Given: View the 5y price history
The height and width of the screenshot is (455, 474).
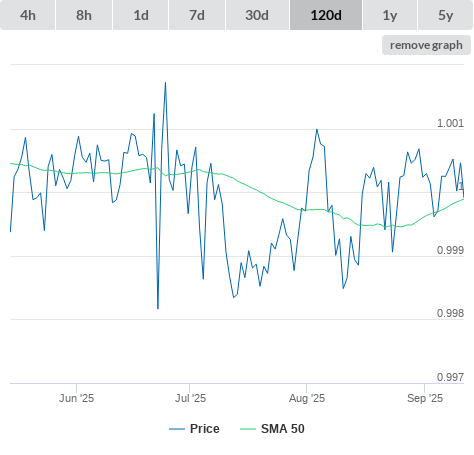Looking at the screenshot, I should 446,15.
